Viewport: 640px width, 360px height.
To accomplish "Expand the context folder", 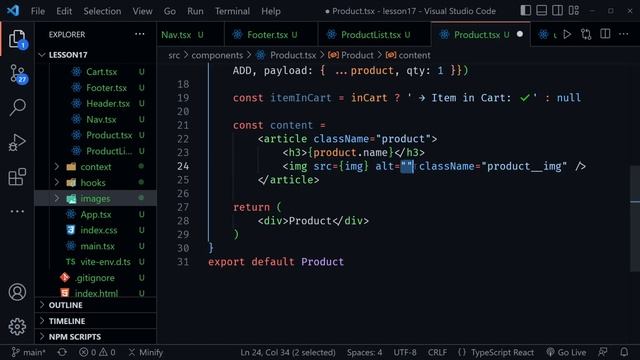I will tap(96, 167).
